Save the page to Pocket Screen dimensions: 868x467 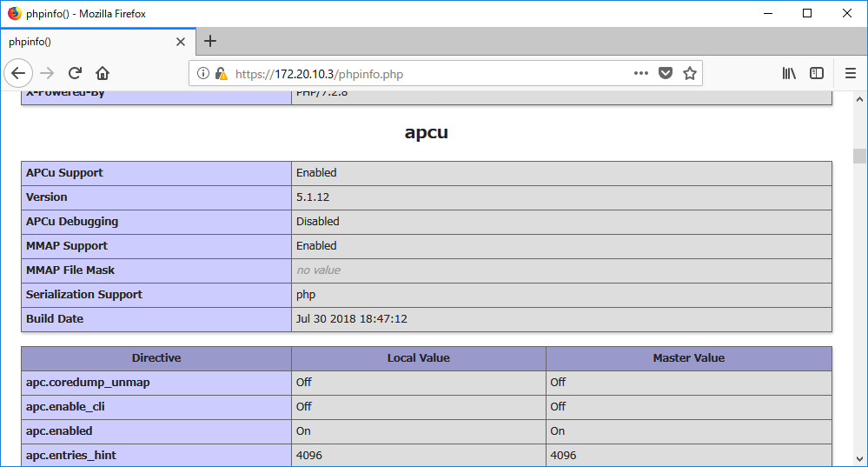pyautogui.click(x=666, y=73)
